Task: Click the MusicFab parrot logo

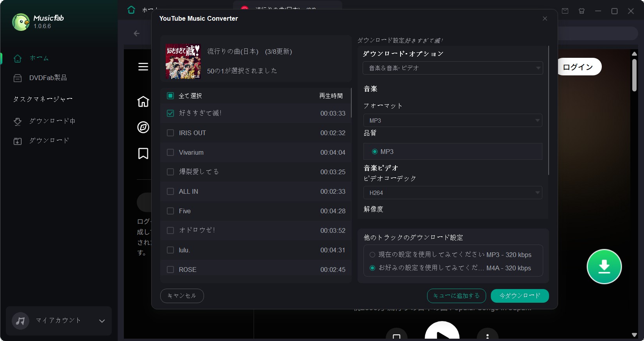Action: coord(21,22)
